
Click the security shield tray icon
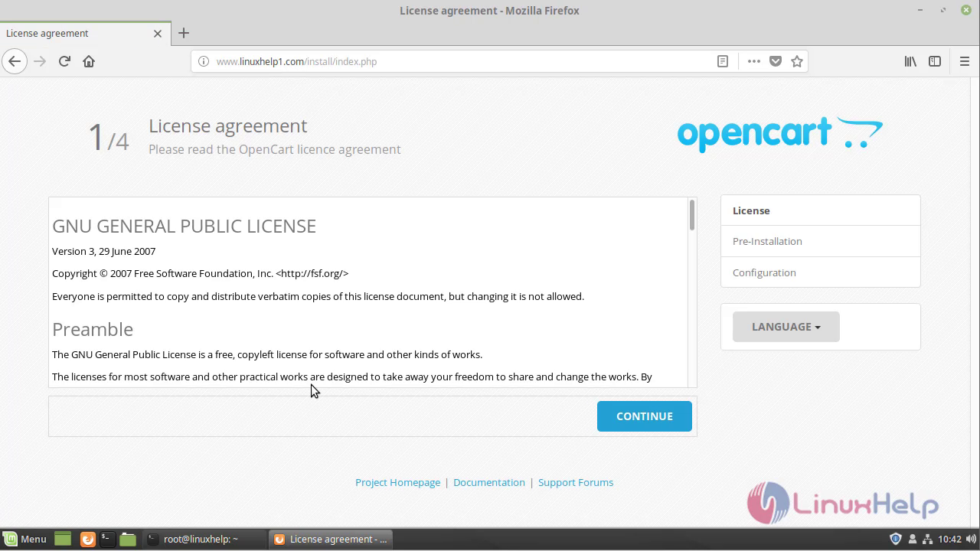[x=896, y=539]
